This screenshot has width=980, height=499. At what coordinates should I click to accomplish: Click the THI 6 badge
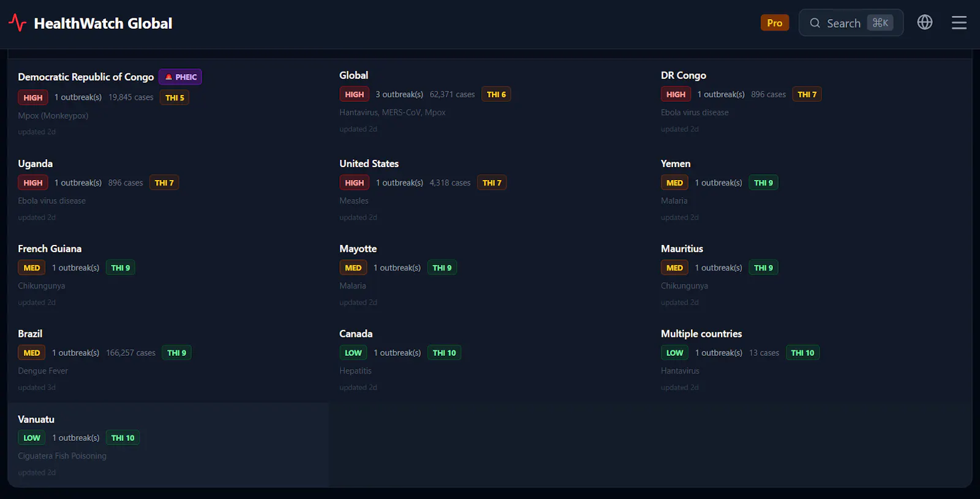coord(496,94)
